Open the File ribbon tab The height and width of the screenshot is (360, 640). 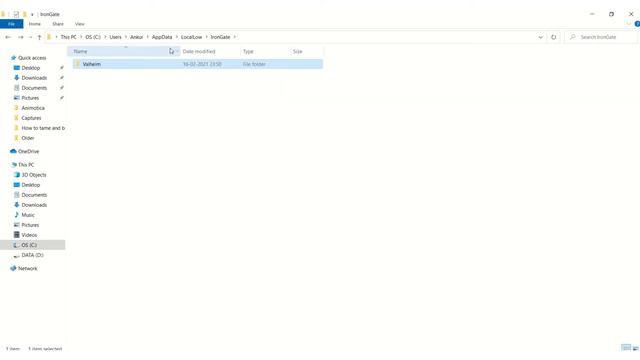11,24
